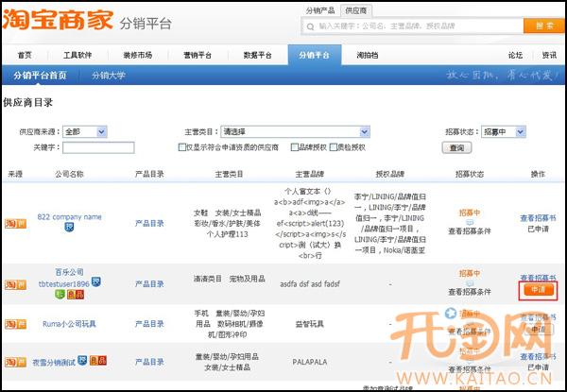Check the 质检授权 checkbox
Viewport: 567px width, 392px height.
(x=334, y=147)
